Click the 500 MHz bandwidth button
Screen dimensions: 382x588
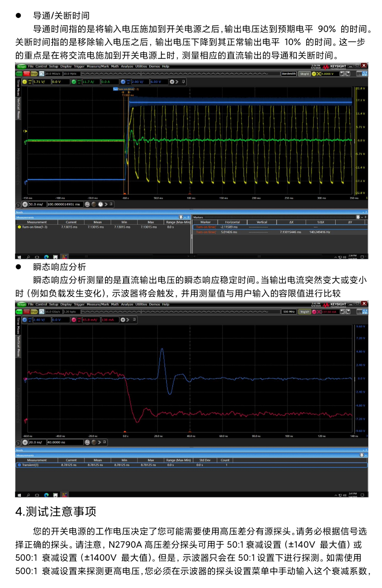click(289, 312)
